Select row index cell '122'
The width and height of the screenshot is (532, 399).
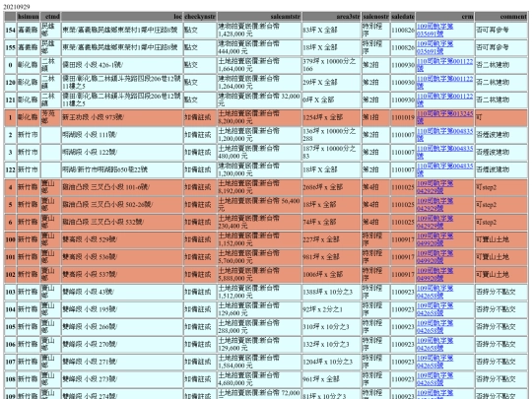(10, 169)
